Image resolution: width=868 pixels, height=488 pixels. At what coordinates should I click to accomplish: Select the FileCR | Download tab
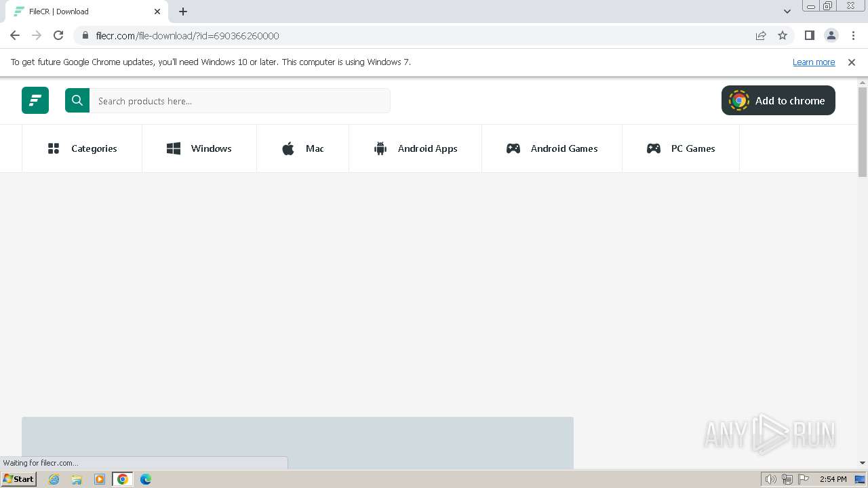87,12
